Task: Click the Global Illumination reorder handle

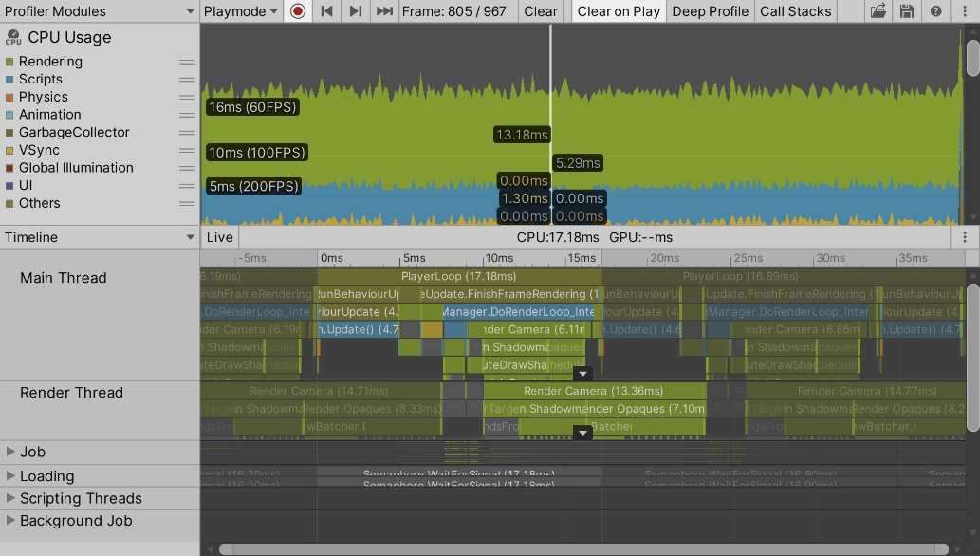Action: [187, 168]
